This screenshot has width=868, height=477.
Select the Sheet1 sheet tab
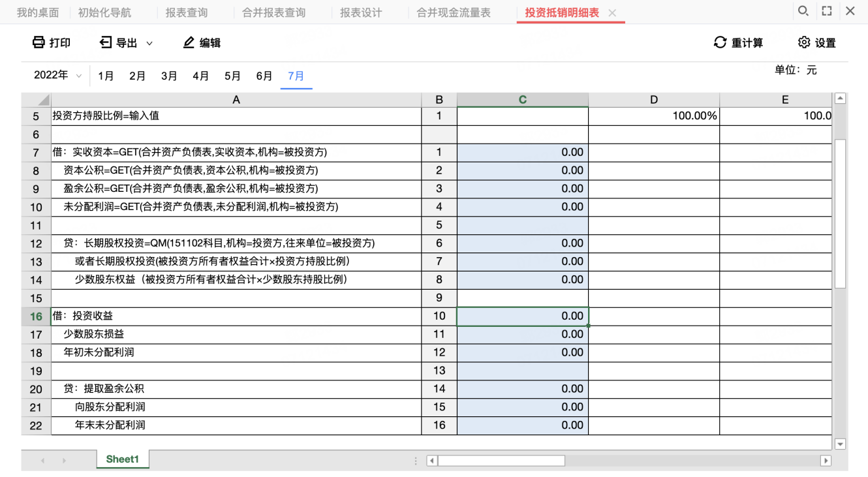point(123,459)
